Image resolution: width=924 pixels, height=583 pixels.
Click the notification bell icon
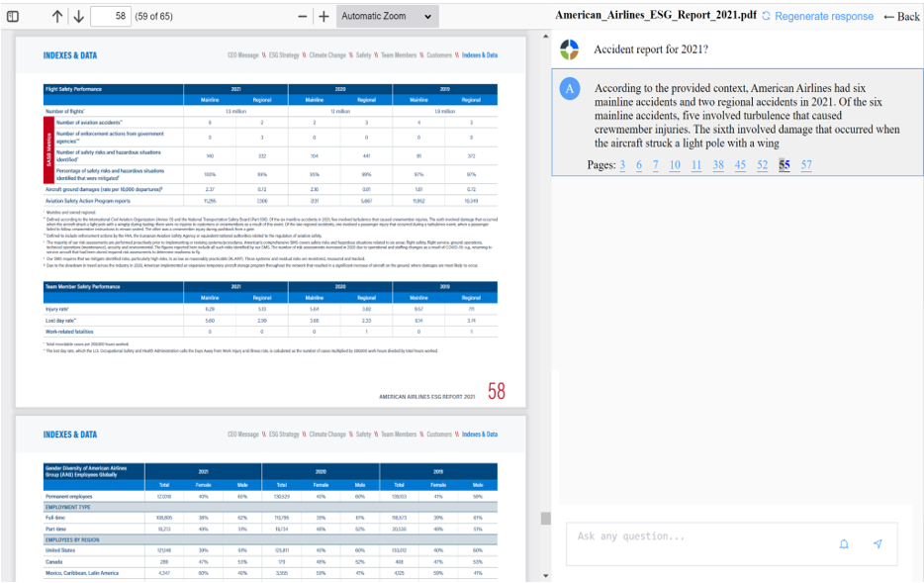coord(844,544)
